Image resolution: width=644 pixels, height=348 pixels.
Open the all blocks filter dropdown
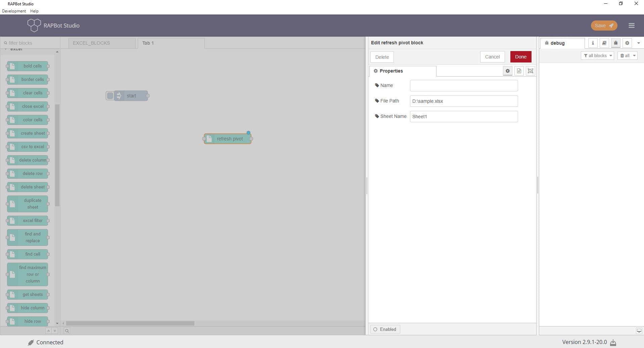pos(597,56)
